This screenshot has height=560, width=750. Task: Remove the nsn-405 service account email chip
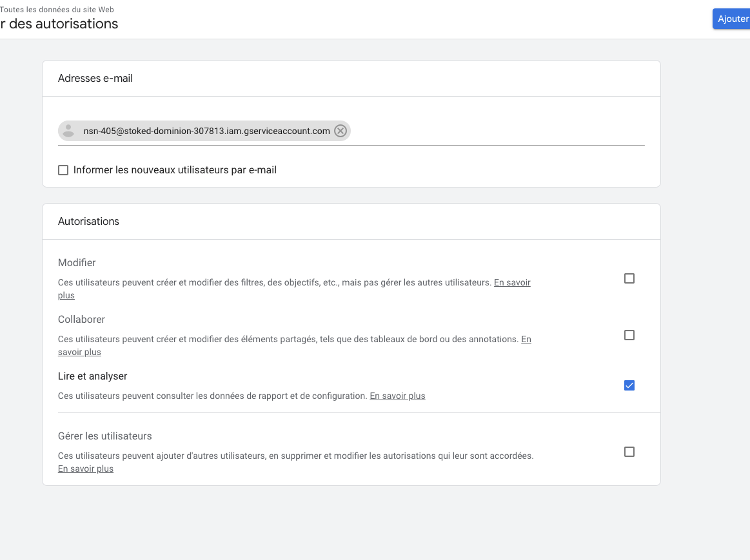[340, 131]
